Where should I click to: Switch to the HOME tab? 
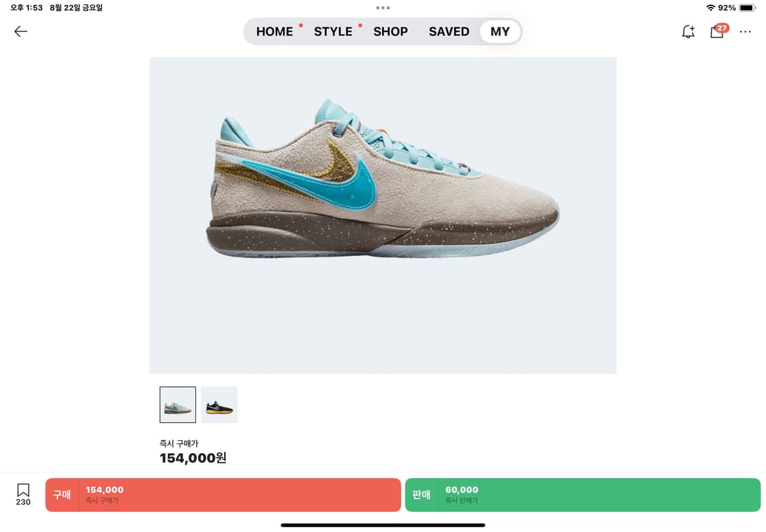[274, 32]
